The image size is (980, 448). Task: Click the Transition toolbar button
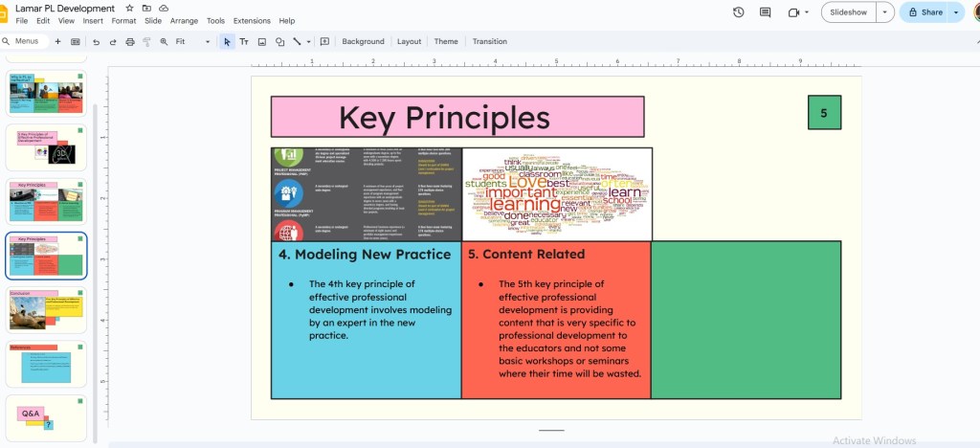coord(489,41)
